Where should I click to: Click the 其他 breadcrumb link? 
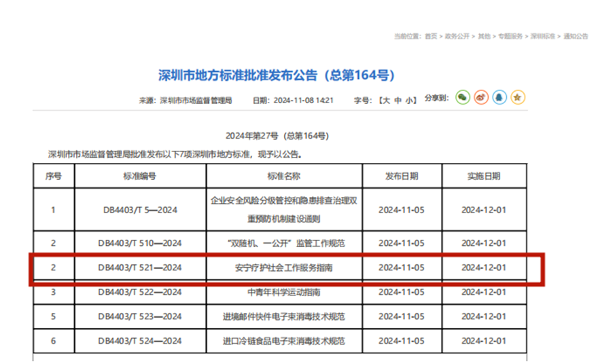pyautogui.click(x=483, y=37)
